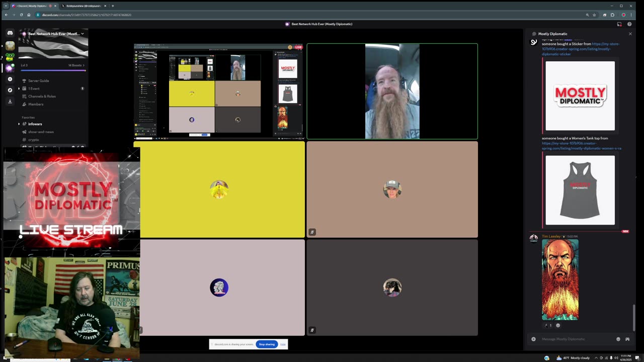This screenshot has height=362, width=644.
Task: Add reaction smiley under Tim Lassley's image
Action: pos(557,325)
